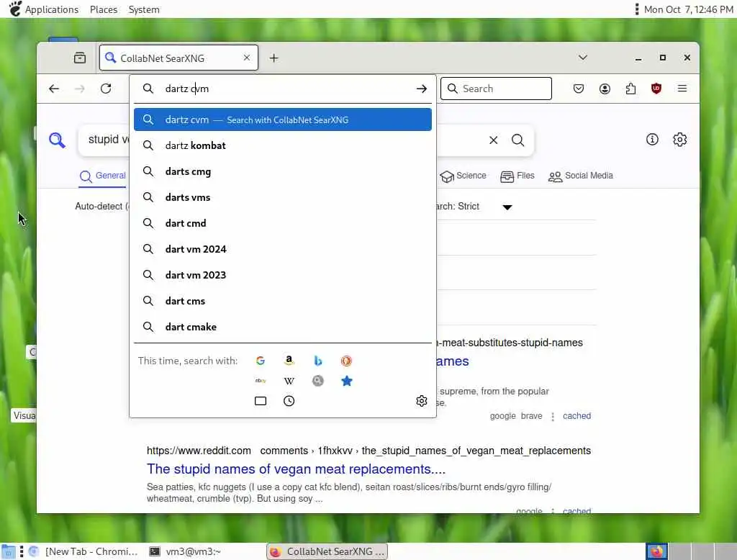The image size is (737, 560).
Task: Switch to the Science category tab
Action: click(x=463, y=176)
